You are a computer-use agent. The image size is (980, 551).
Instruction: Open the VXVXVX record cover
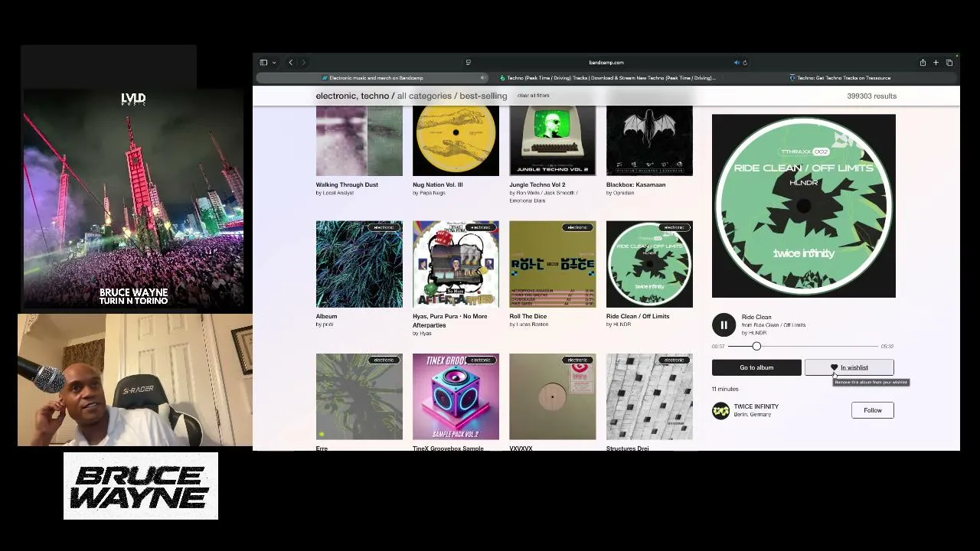point(552,396)
